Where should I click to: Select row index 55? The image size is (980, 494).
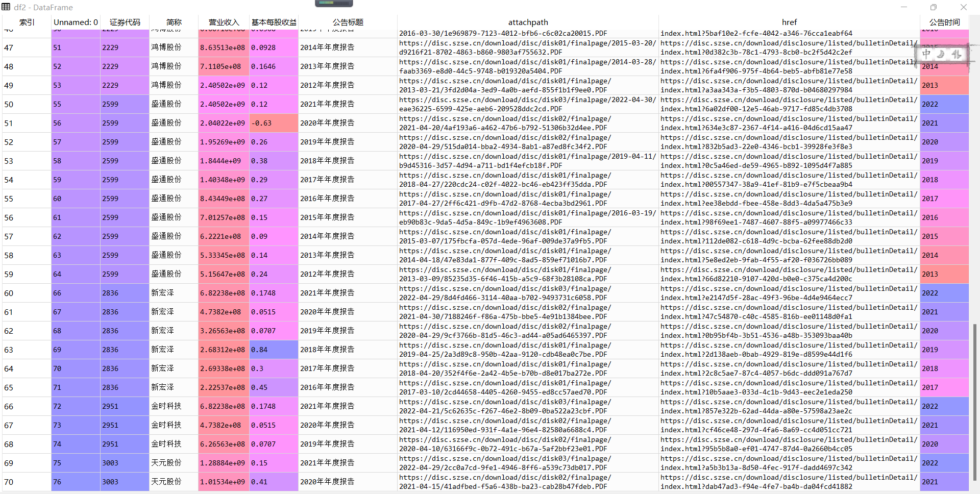(27, 199)
